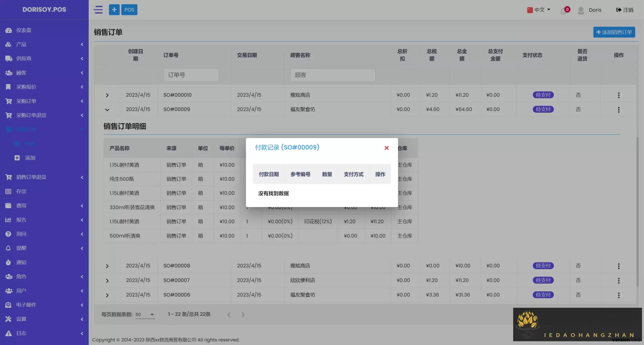This screenshot has height=345, width=644.
Task: Open the 中文 language dropdown
Action: (539, 10)
